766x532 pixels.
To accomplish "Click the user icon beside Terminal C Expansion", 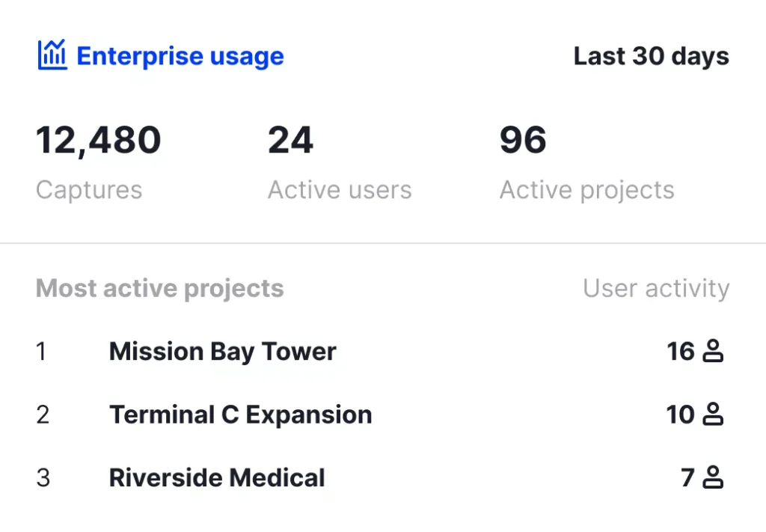I will (x=713, y=415).
